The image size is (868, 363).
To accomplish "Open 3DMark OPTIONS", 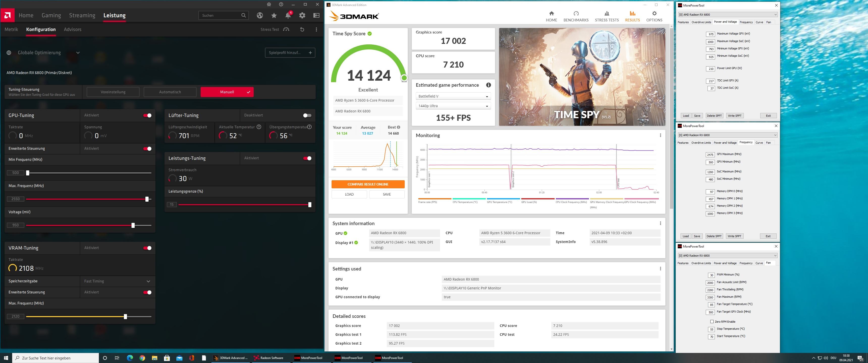I will pos(654,16).
